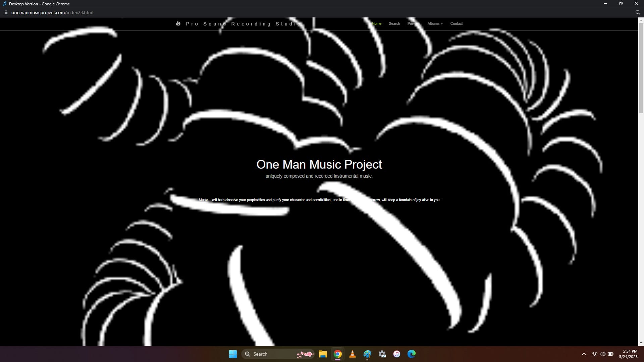Expand the Albums dropdown menu
644x362 pixels.
(435, 23)
